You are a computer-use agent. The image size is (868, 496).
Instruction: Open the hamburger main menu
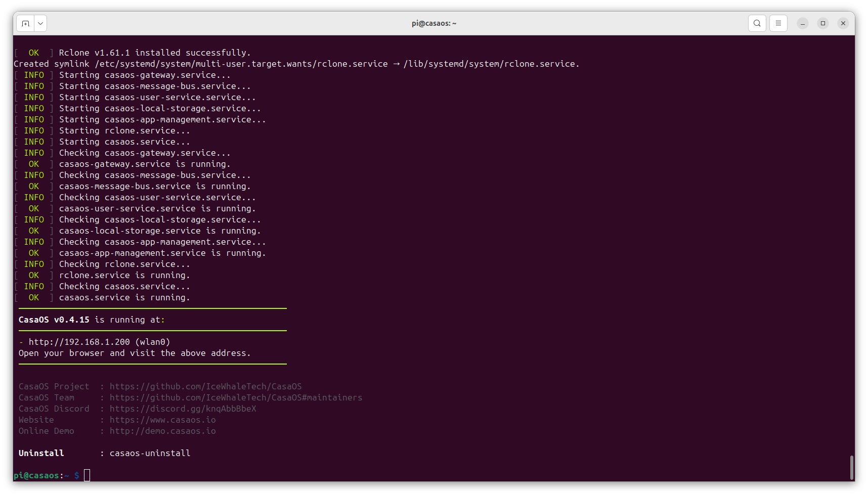pyautogui.click(x=778, y=23)
